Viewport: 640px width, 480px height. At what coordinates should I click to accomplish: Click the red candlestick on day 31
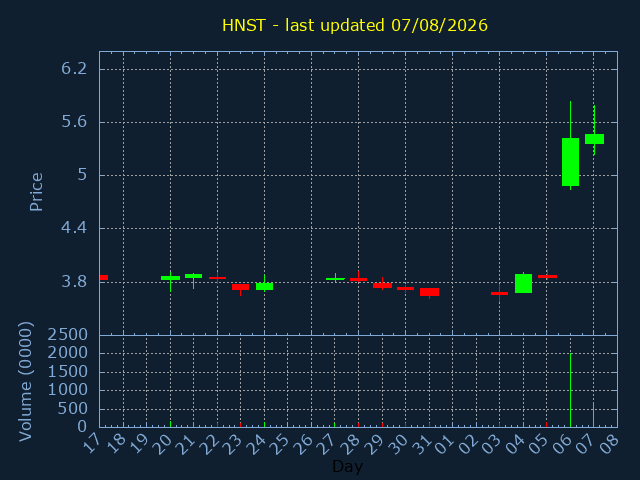(x=429, y=292)
